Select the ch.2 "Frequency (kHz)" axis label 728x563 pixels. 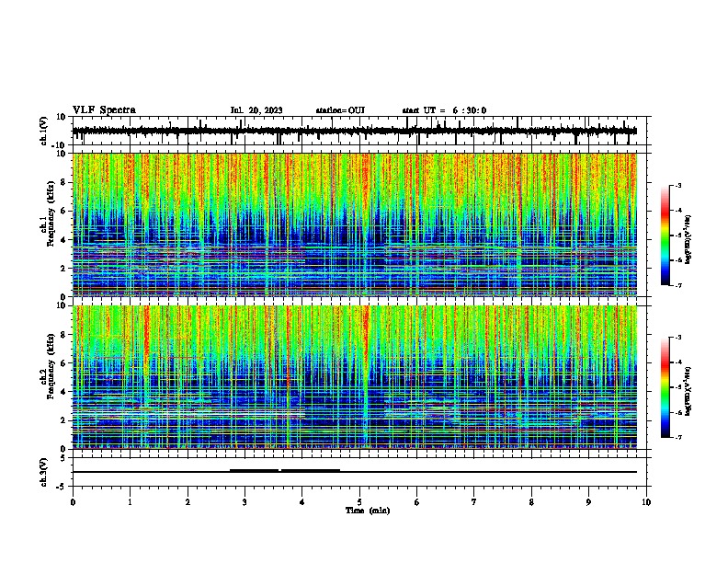click(x=51, y=366)
